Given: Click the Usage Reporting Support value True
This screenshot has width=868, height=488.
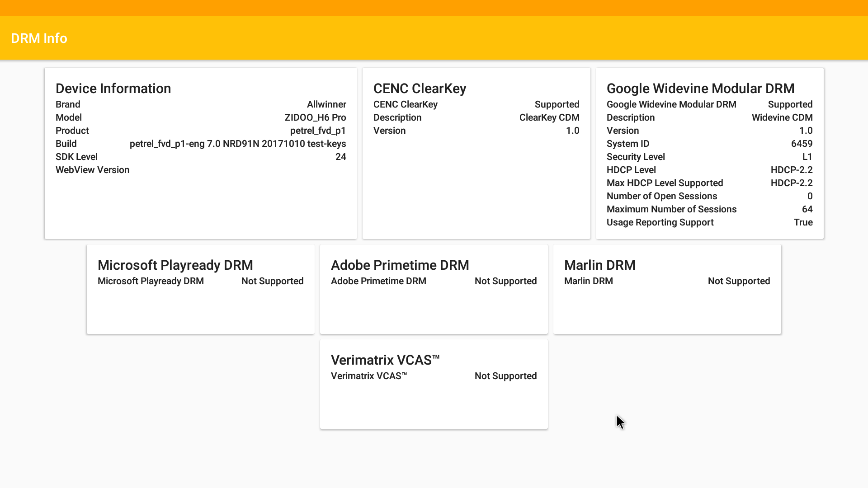Looking at the screenshot, I should coord(803,222).
